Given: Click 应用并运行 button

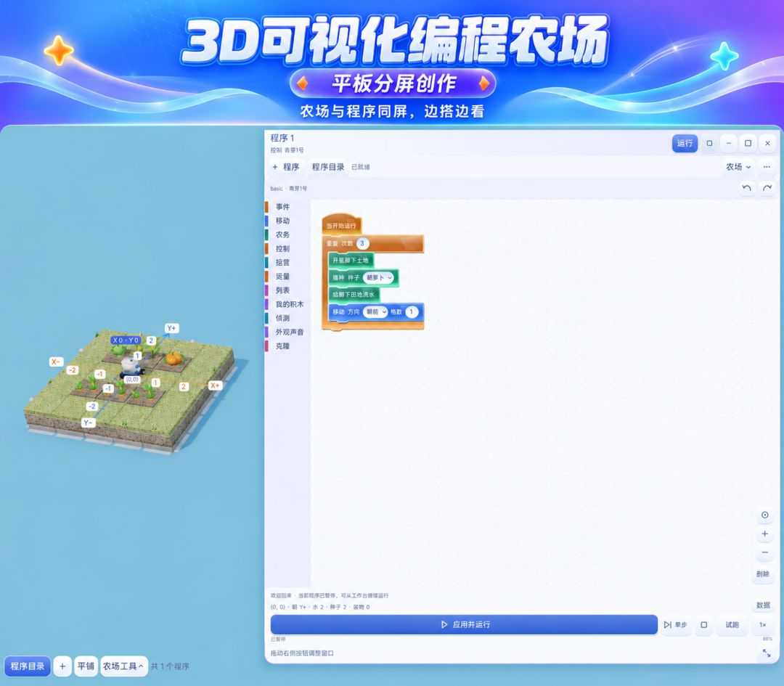Looking at the screenshot, I should (x=464, y=624).
